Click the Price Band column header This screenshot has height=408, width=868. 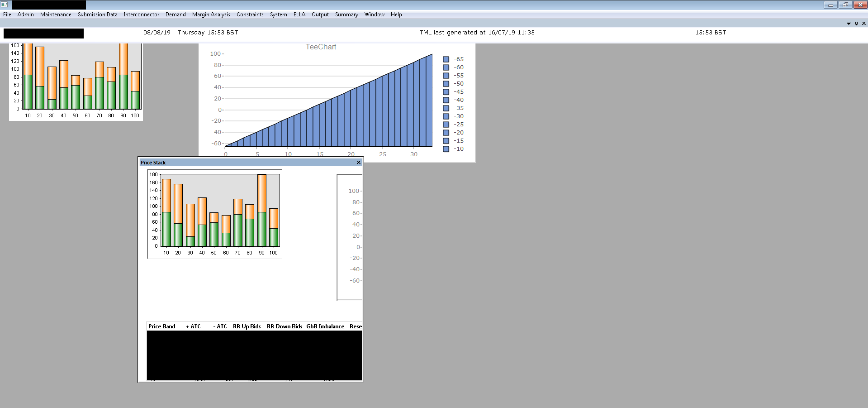pos(161,326)
